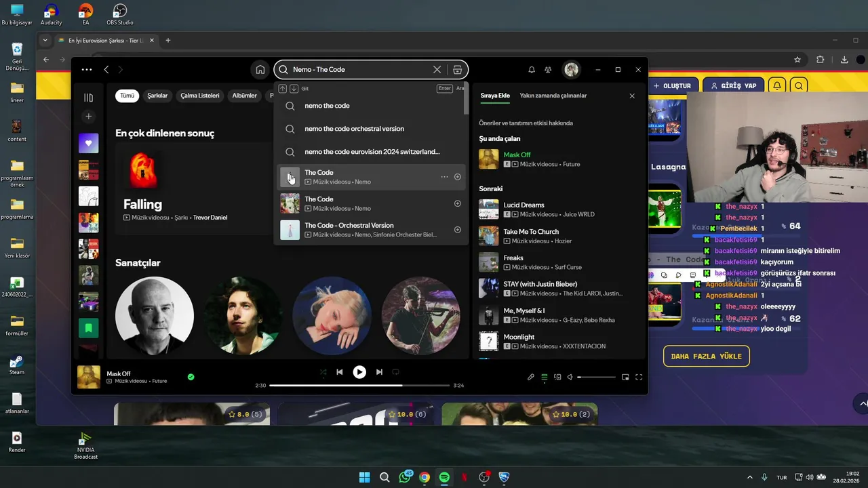Adjust the Spotify volume slider
868x488 pixels.
[x=597, y=378]
